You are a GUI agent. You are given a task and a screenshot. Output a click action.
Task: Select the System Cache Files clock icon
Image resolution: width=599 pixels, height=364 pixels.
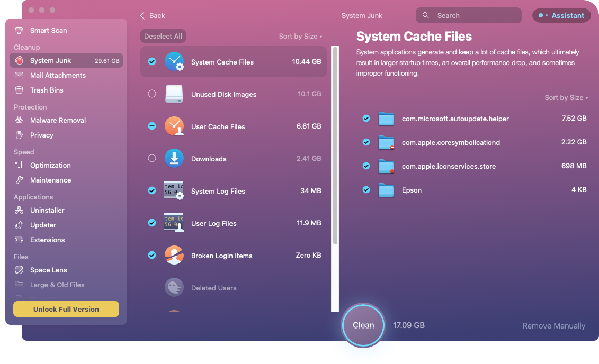click(174, 61)
